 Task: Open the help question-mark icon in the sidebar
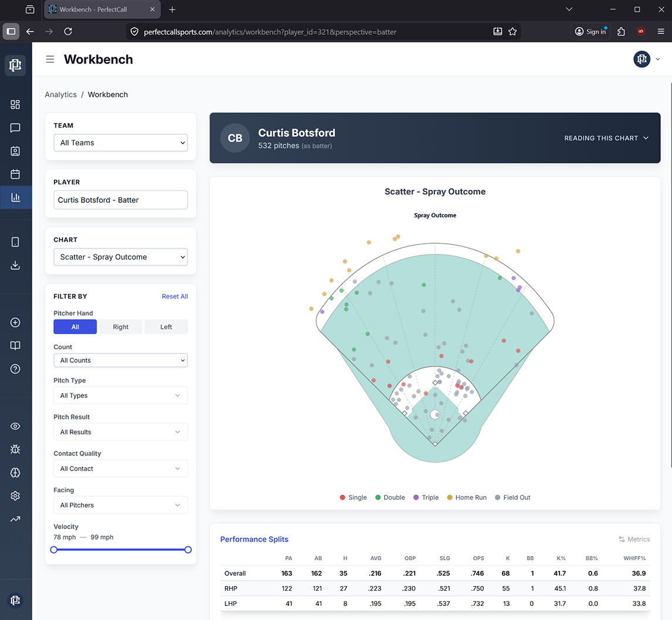click(x=15, y=369)
